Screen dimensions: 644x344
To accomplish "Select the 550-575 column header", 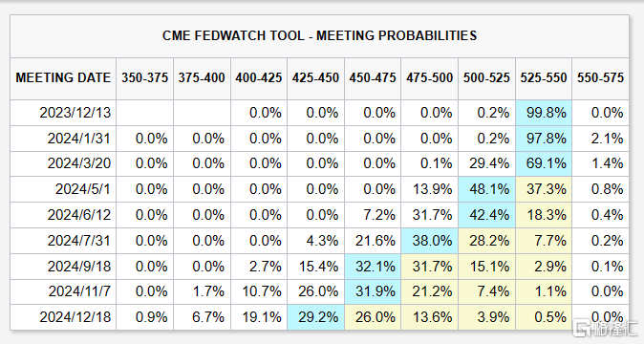I will coord(600,78).
